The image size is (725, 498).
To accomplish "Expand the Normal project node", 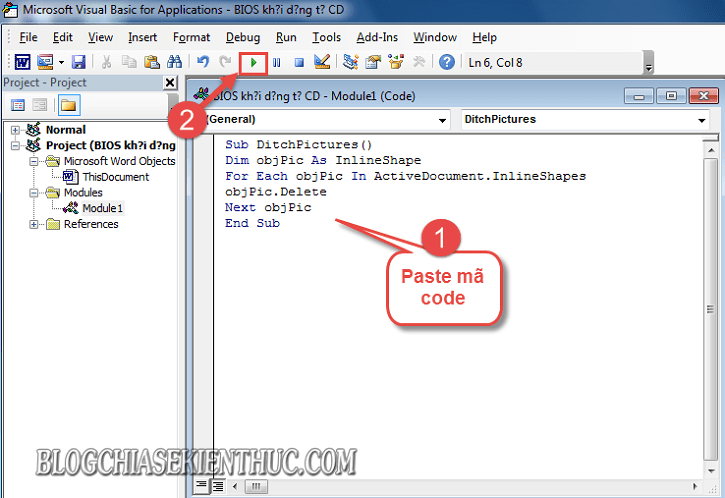I will (x=15, y=130).
